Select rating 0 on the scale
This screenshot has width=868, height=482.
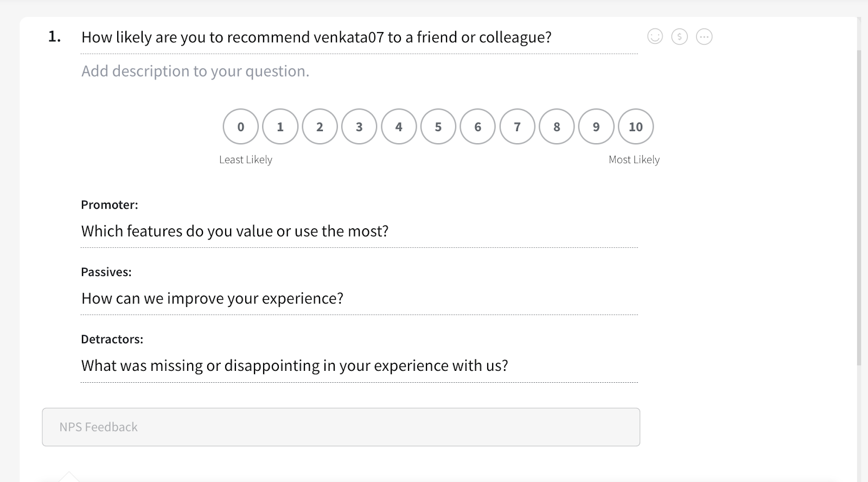coord(241,126)
